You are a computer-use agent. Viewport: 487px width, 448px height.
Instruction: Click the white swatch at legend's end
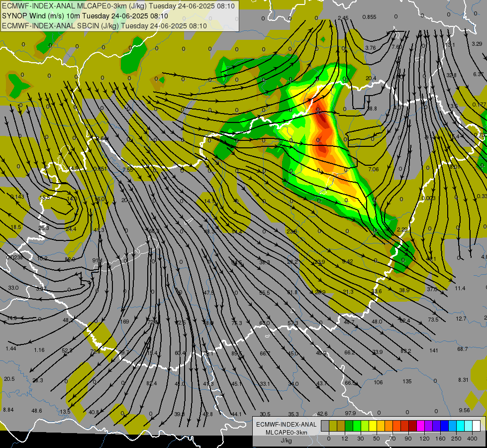(x=476, y=426)
